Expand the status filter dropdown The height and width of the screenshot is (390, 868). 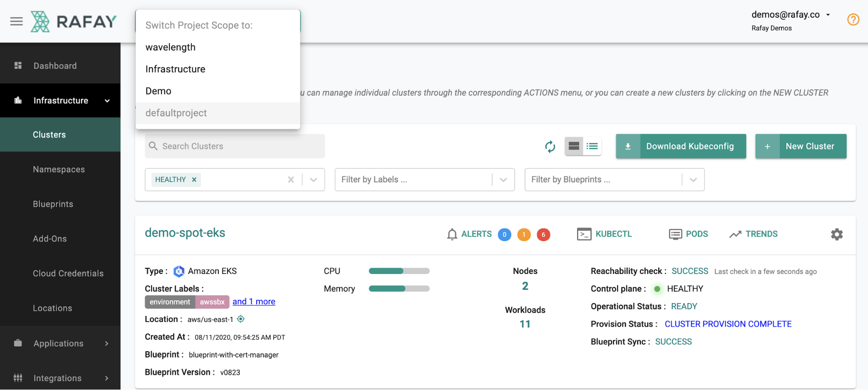pos(314,179)
